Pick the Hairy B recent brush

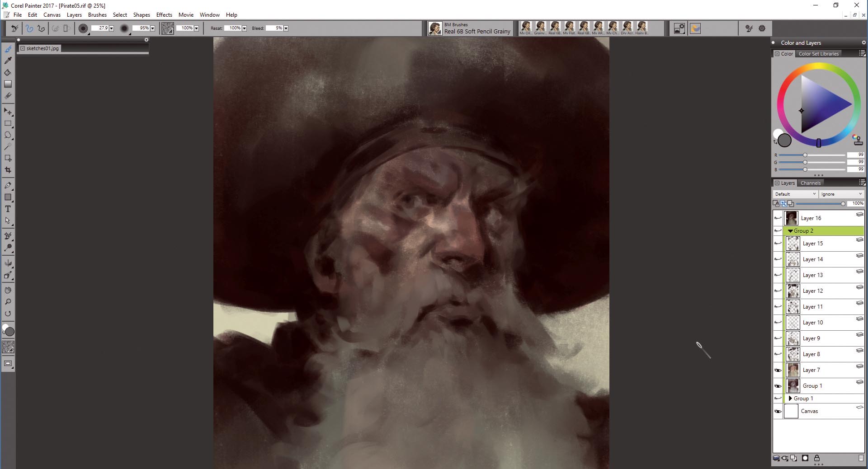point(642,28)
